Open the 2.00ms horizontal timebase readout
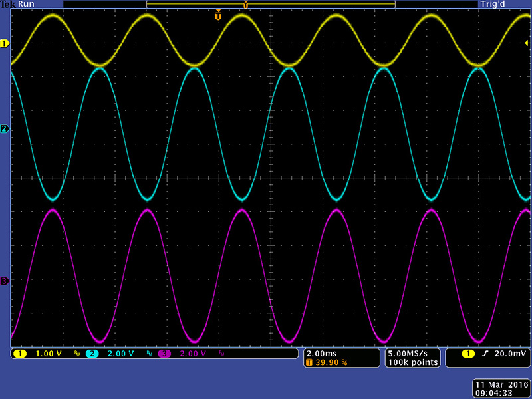This screenshot has width=532, height=399. tap(321, 353)
